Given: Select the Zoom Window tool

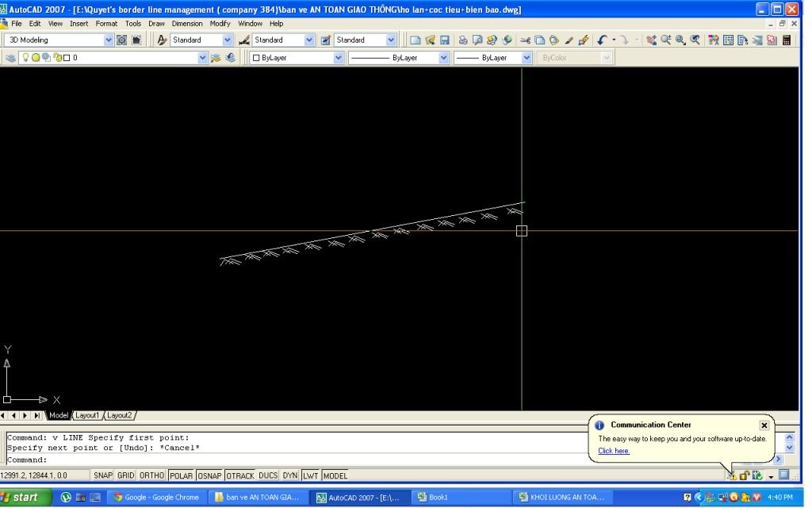Looking at the screenshot, I should [x=680, y=40].
